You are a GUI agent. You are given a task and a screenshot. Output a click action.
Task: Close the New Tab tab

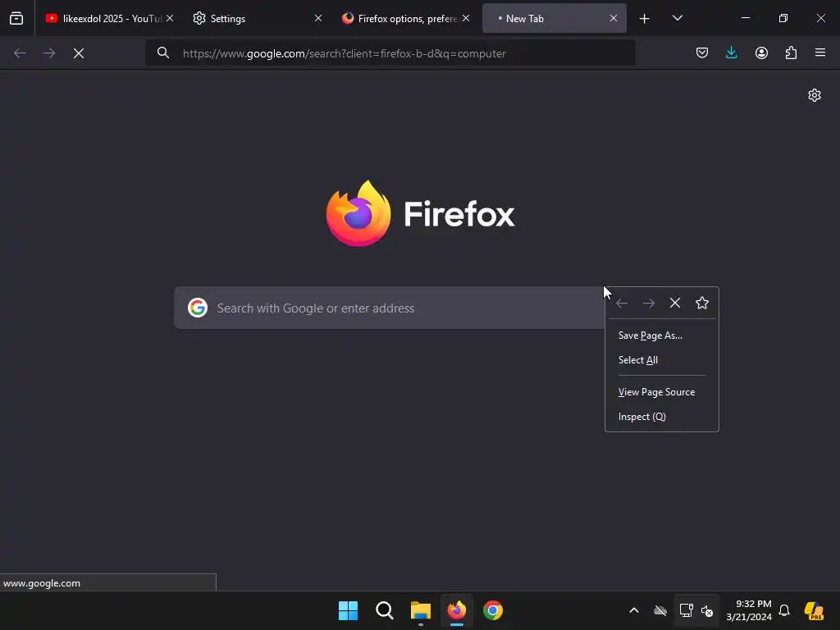[614, 18]
